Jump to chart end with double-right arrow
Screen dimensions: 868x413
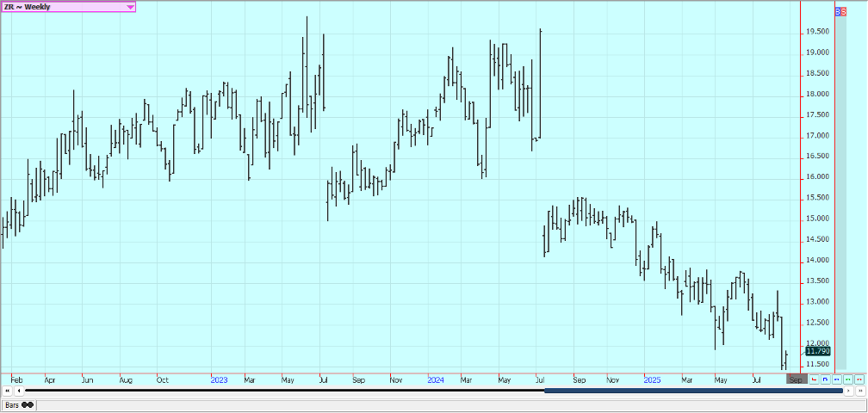coord(860,391)
